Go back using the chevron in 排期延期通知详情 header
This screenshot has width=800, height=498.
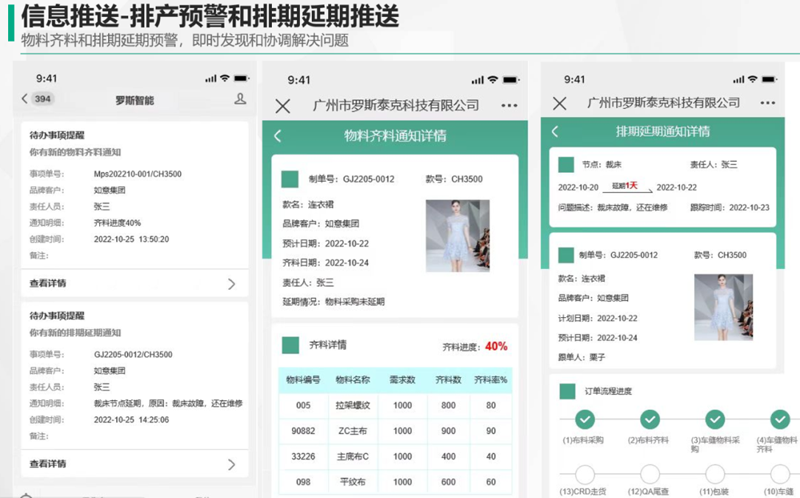point(556,132)
